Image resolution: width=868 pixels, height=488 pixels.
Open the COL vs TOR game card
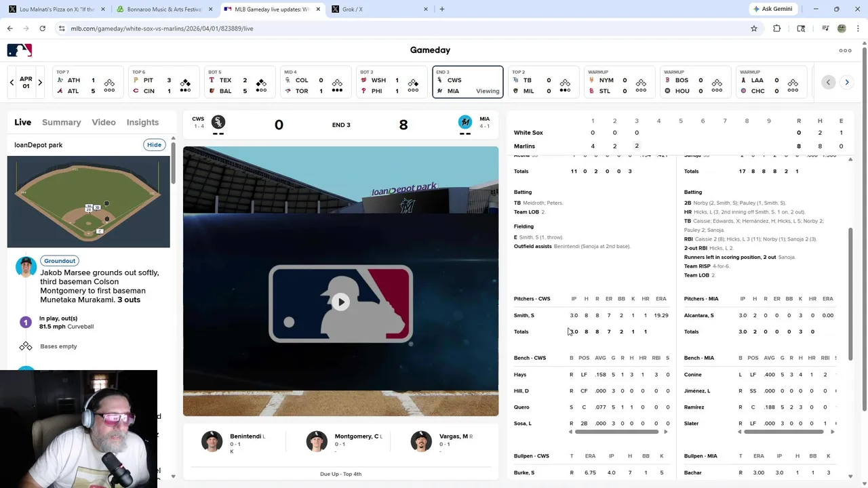click(x=315, y=82)
